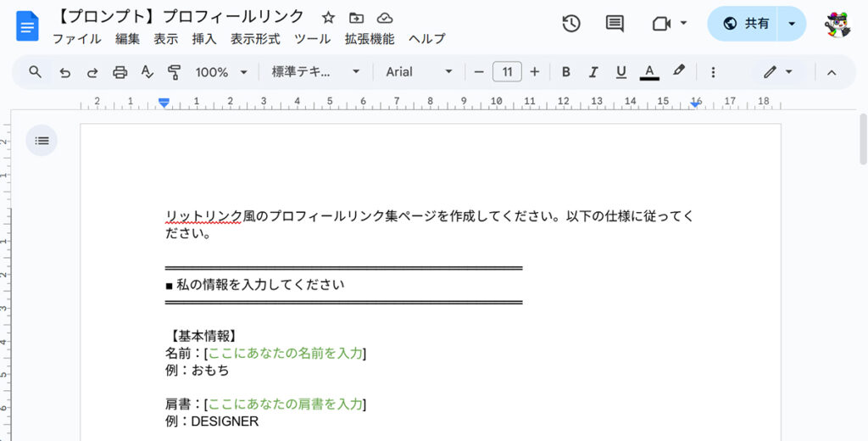Open the text color picker
The image size is (868, 441).
649,72
